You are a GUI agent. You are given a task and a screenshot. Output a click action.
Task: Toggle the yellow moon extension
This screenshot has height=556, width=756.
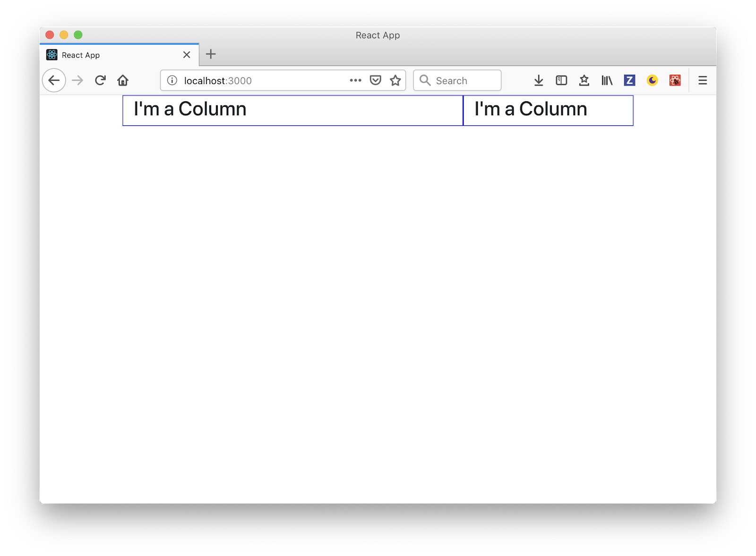(x=652, y=80)
